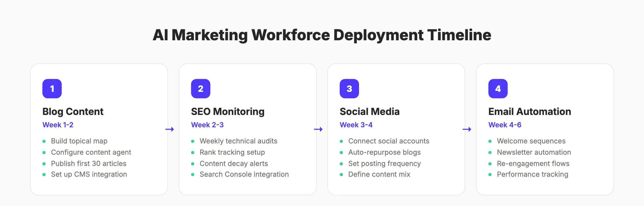Select the 'Email Automation' heading

[530, 111]
